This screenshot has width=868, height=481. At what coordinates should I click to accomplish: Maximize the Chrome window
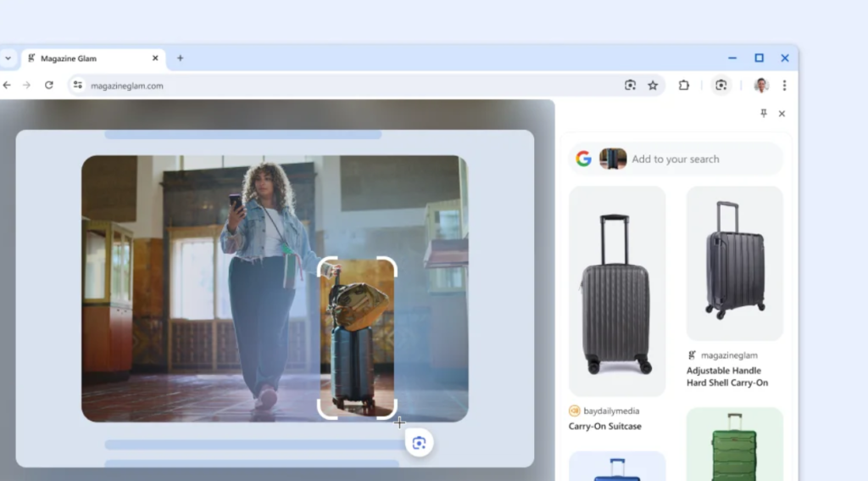[x=759, y=59]
